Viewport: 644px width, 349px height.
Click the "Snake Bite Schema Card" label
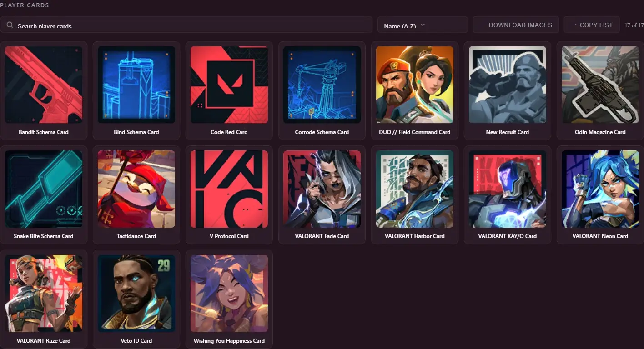point(44,236)
